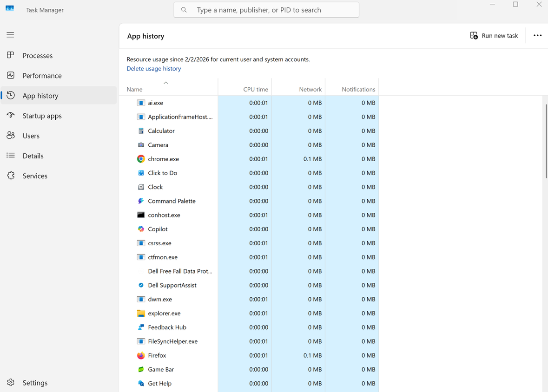The image size is (548, 392).
Task: Open the Services page
Action: point(59,176)
